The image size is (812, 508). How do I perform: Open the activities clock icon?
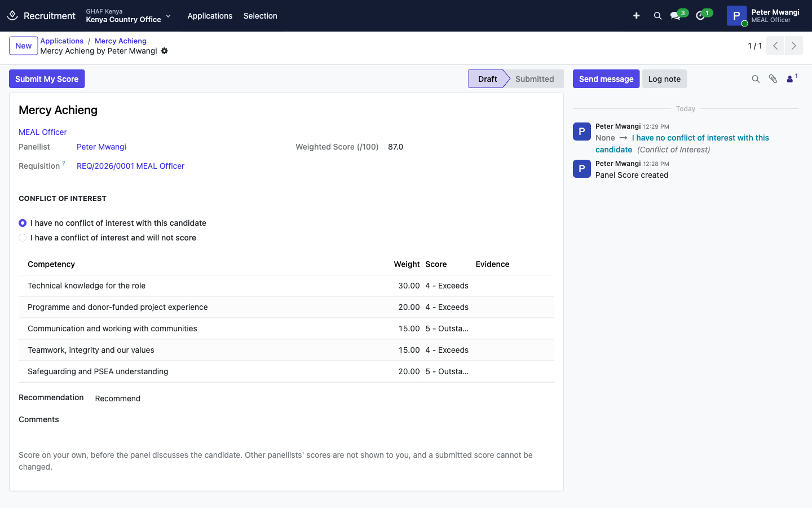point(700,16)
